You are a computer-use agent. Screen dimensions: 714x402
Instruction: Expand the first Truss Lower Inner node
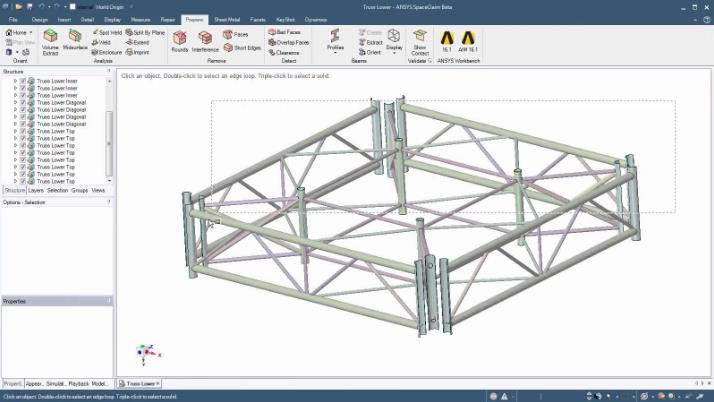point(15,82)
